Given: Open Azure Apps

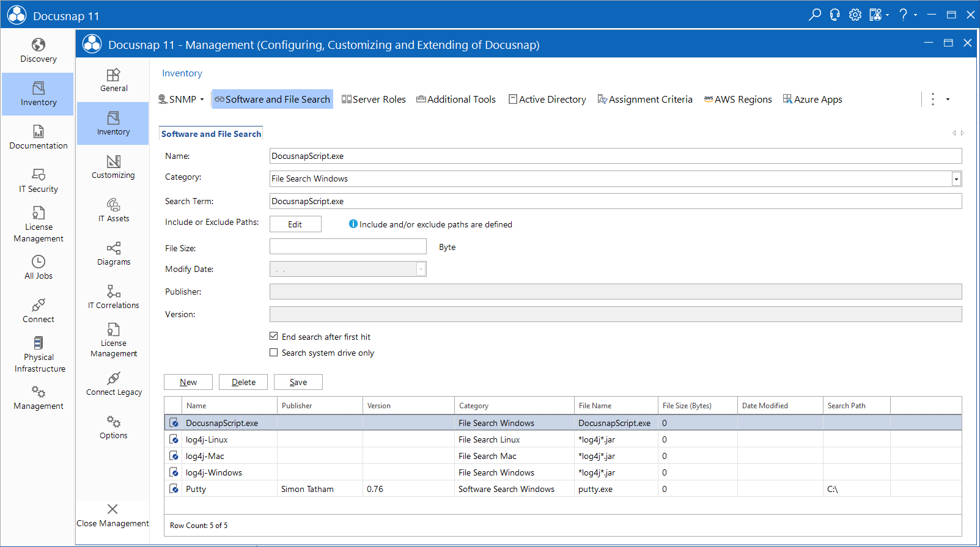Looking at the screenshot, I should tap(812, 99).
